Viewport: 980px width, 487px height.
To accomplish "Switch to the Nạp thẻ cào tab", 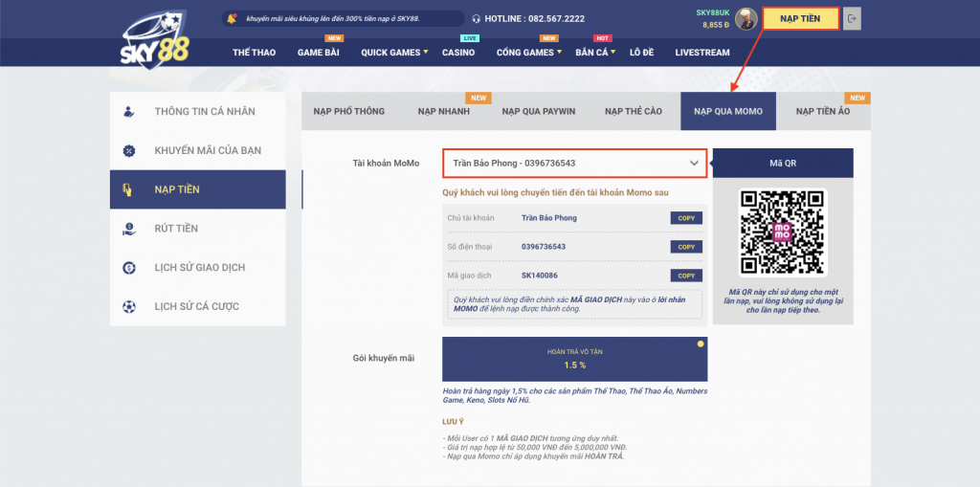I will (634, 111).
